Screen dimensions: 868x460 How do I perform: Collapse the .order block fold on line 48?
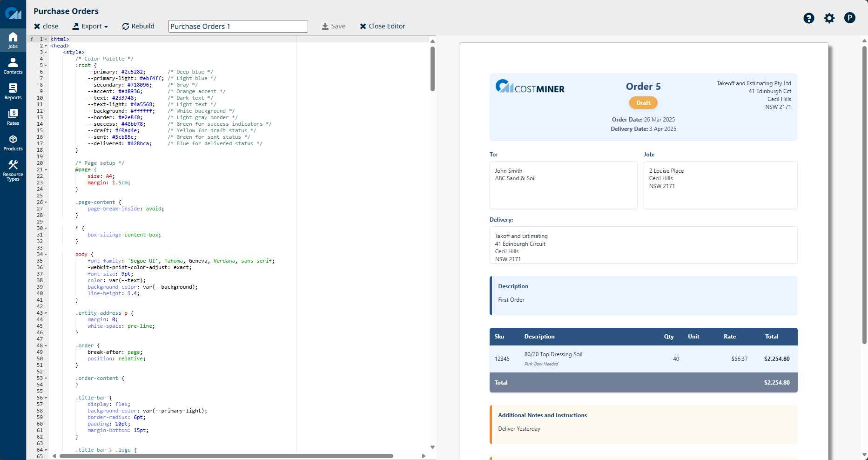coord(46,345)
